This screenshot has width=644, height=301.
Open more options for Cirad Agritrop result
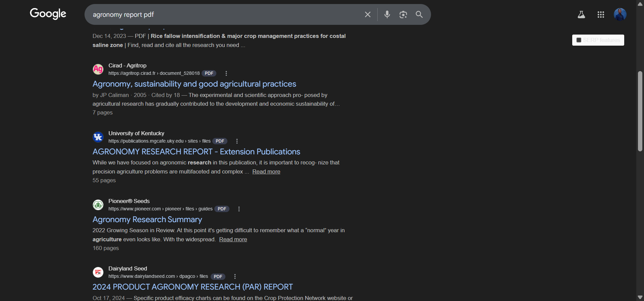pos(226,73)
